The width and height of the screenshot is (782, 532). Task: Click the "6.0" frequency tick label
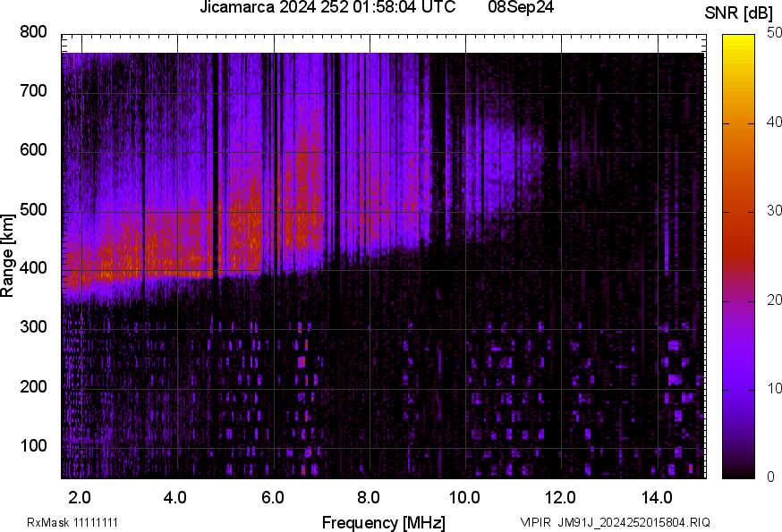pyautogui.click(x=273, y=494)
